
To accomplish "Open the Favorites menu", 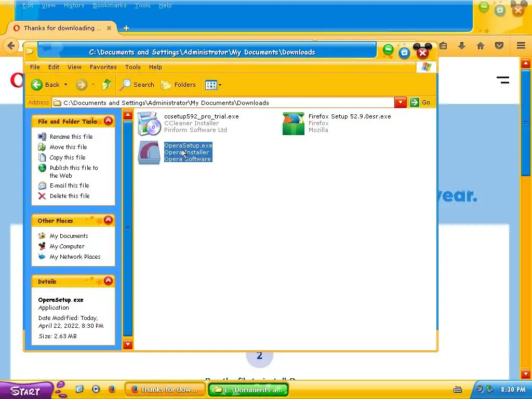I will tap(103, 67).
